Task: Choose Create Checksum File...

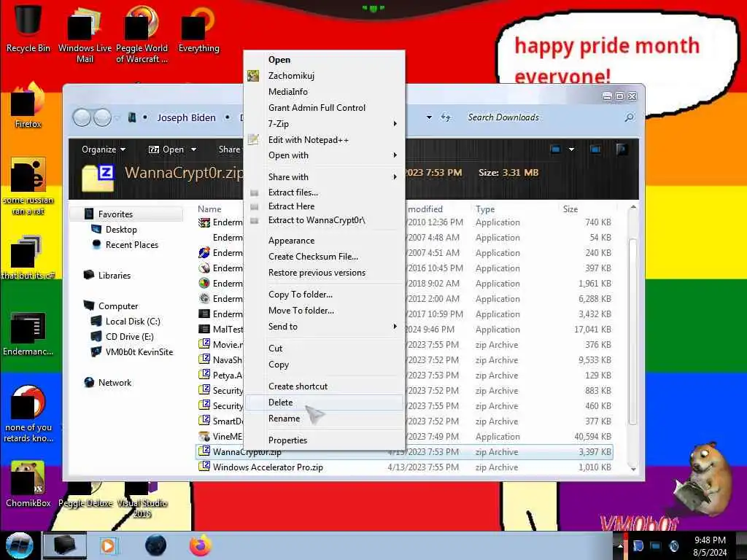Action: 324,257
